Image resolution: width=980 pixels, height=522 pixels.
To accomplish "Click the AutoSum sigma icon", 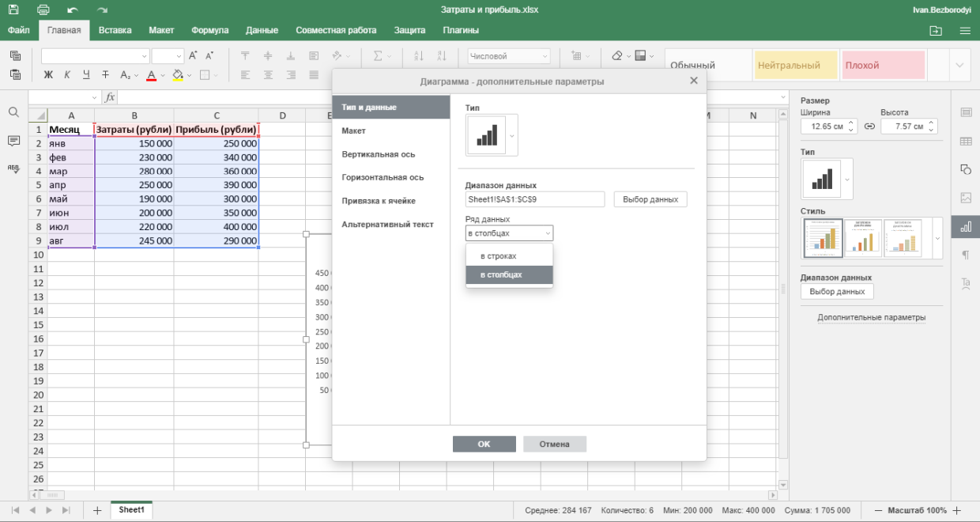I will pyautogui.click(x=378, y=56).
